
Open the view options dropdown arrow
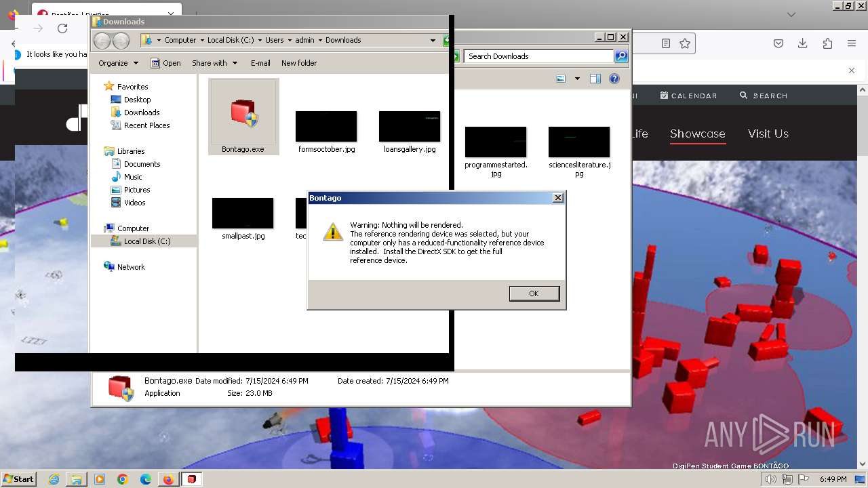(x=577, y=79)
